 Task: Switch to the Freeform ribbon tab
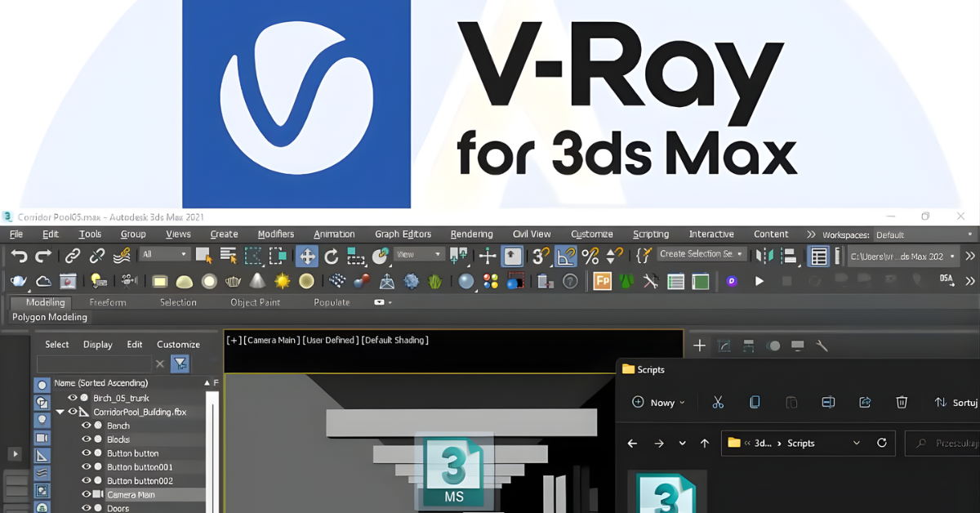coord(108,302)
